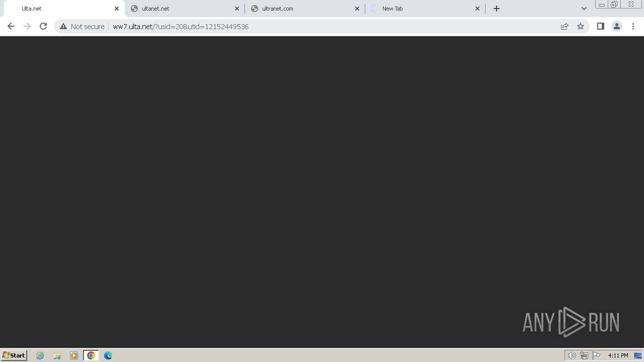Screen dimensions: 644x362
Task: View the Not secure site information
Action: [82, 26]
